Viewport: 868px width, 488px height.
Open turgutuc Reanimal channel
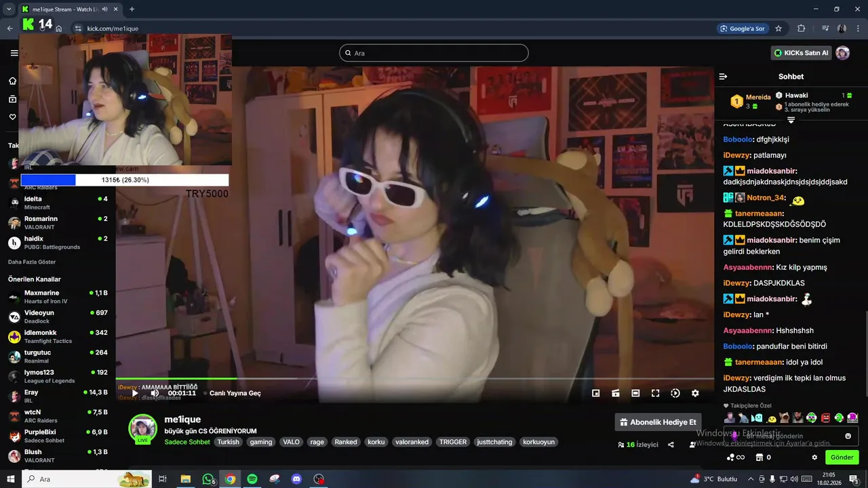point(58,357)
